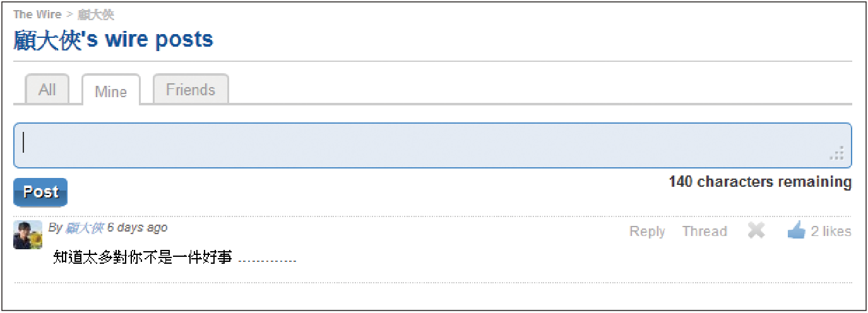Switch to the All tab

(47, 90)
